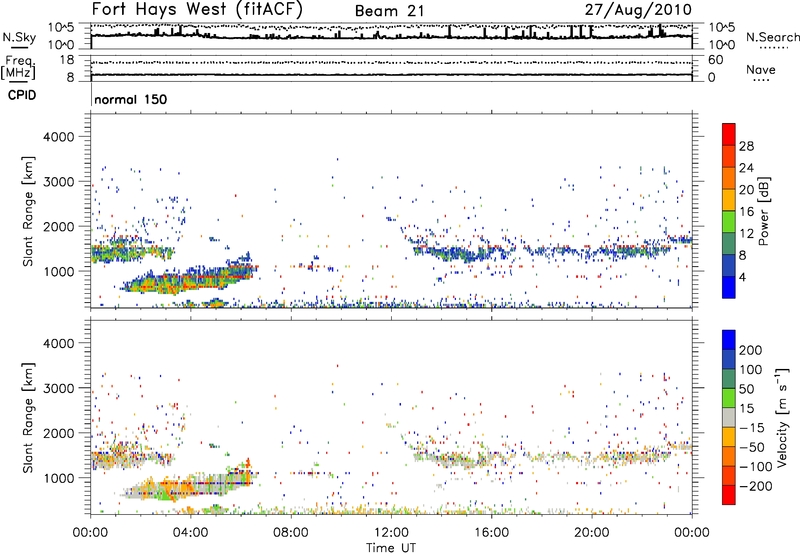The width and height of the screenshot is (800, 554).
Task: Pick the red bottom Velocity colorbar swatch
Action: click(x=729, y=495)
